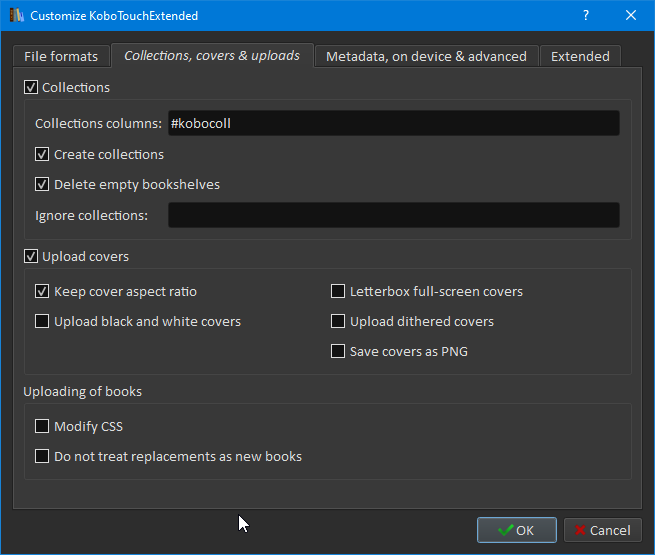Screen dimensions: 655x555
Task: Click the Ignore collections: label
Action: coord(91,215)
